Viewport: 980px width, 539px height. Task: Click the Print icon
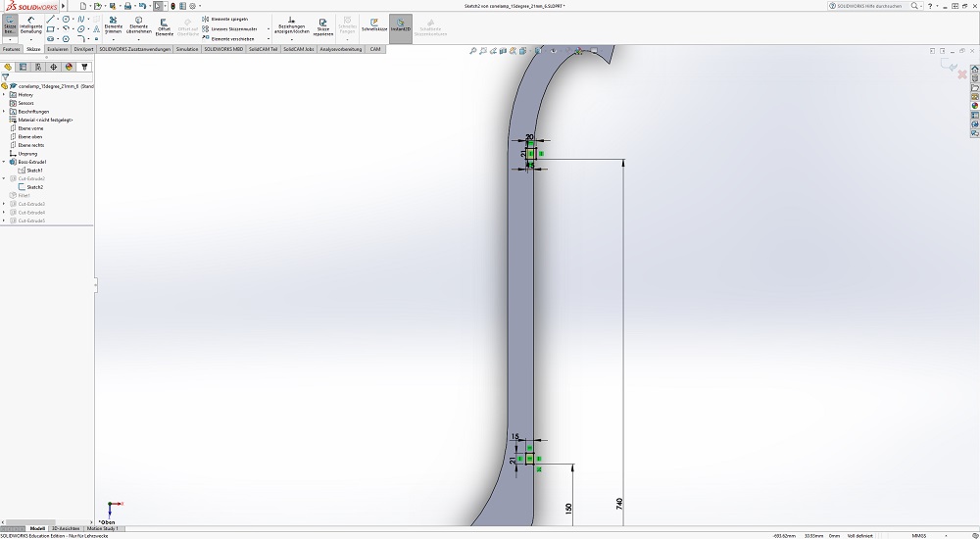(x=127, y=6)
